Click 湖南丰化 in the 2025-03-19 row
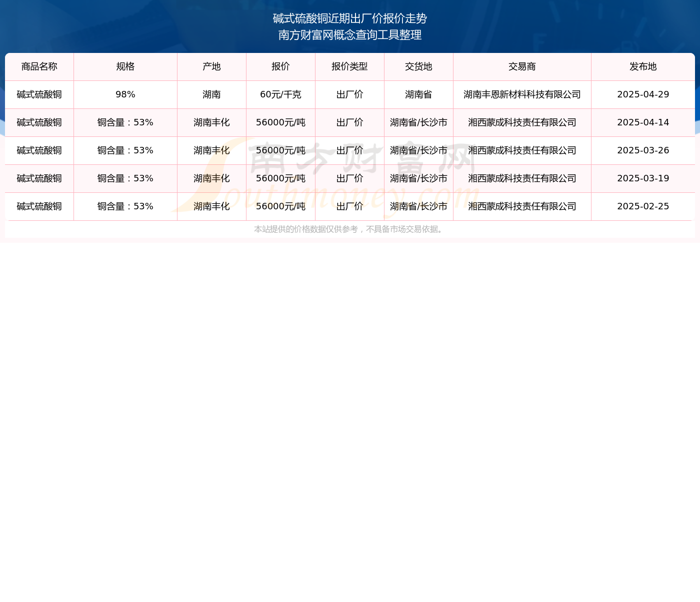700x602 pixels. (x=211, y=178)
